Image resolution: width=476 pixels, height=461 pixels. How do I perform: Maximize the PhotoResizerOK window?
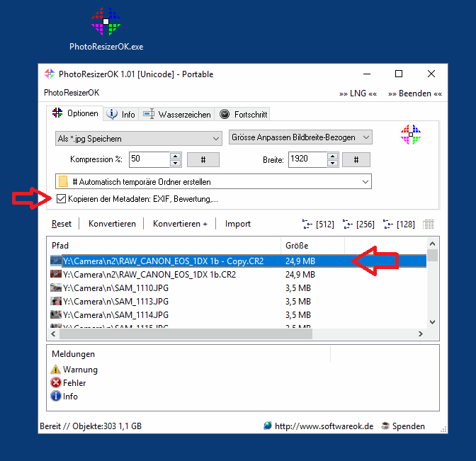tap(399, 74)
